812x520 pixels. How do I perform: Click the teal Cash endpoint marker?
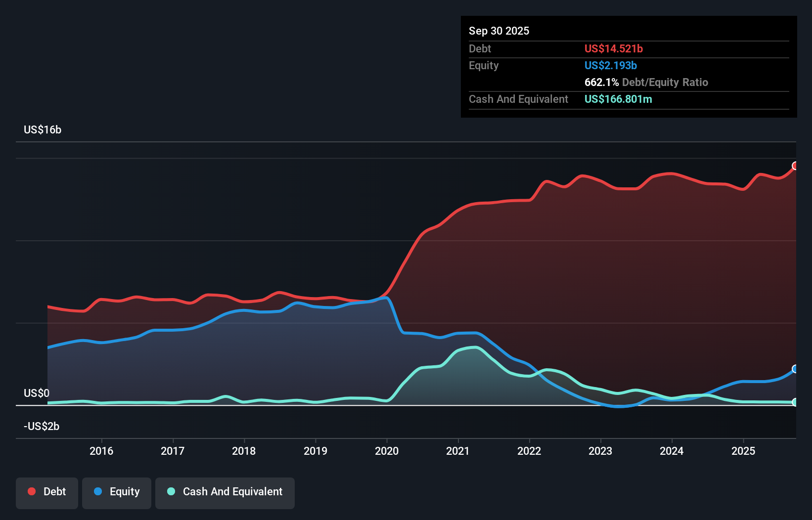(795, 402)
